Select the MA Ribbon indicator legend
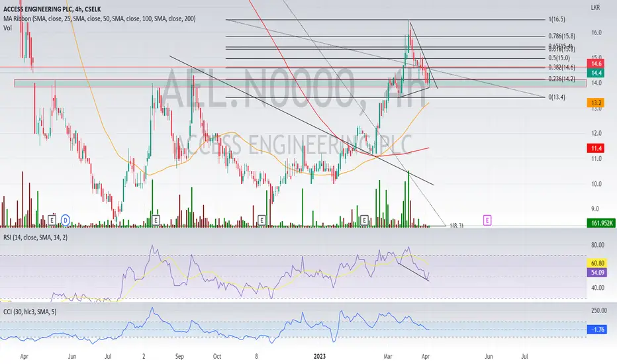The width and height of the screenshot is (617, 364). point(99,19)
